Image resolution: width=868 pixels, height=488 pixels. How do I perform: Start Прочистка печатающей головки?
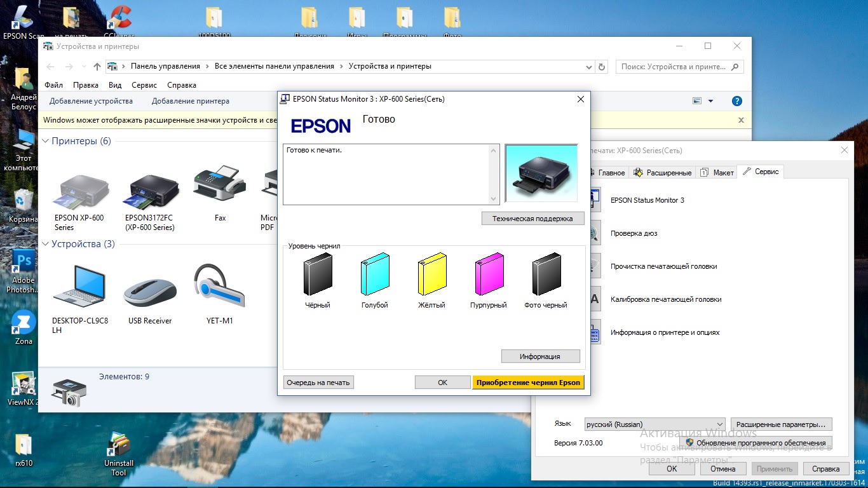663,266
